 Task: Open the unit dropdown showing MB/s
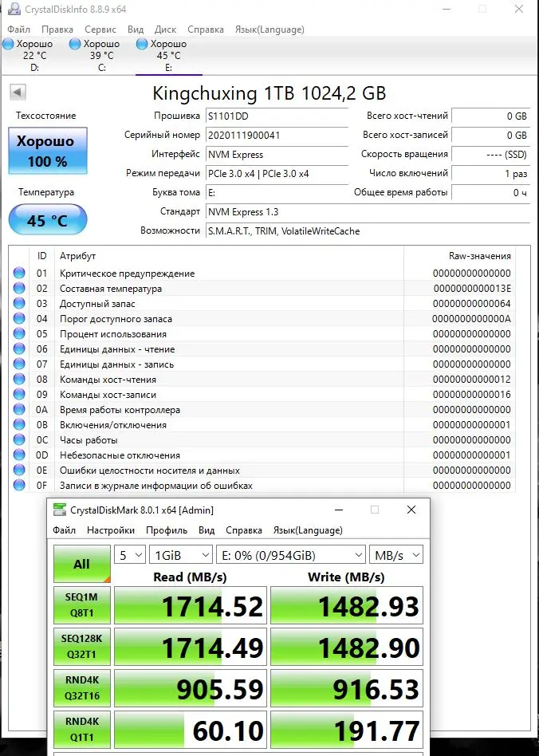[395, 555]
